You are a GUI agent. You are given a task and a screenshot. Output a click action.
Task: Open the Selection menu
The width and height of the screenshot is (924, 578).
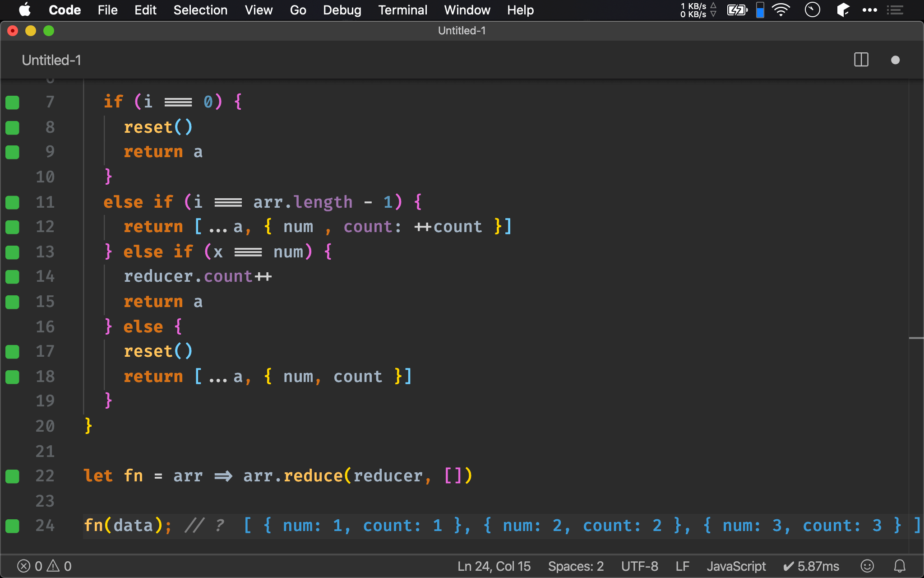pyautogui.click(x=200, y=10)
